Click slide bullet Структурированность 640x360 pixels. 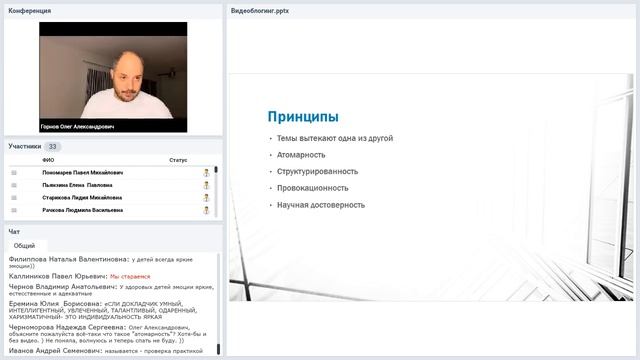(x=317, y=171)
